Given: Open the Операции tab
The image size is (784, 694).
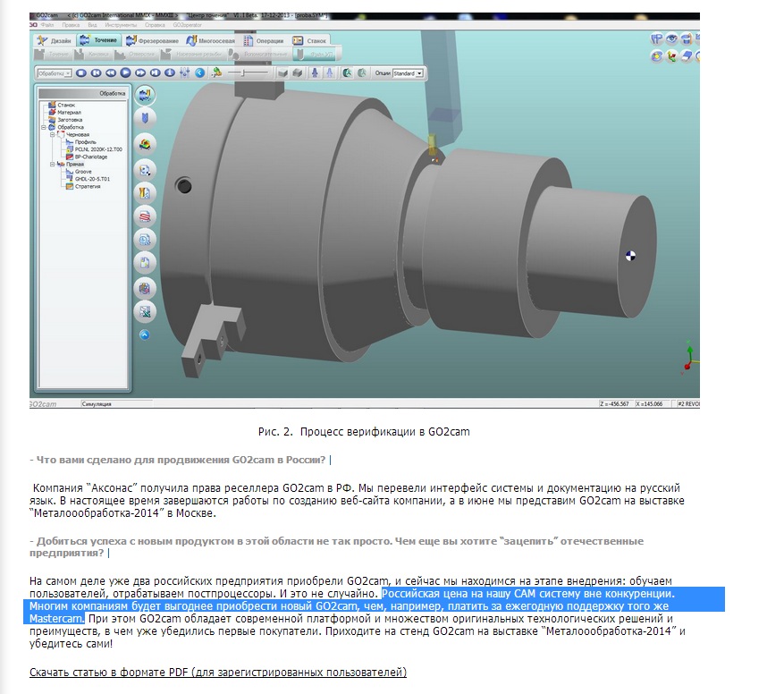Looking at the screenshot, I should click(264, 40).
